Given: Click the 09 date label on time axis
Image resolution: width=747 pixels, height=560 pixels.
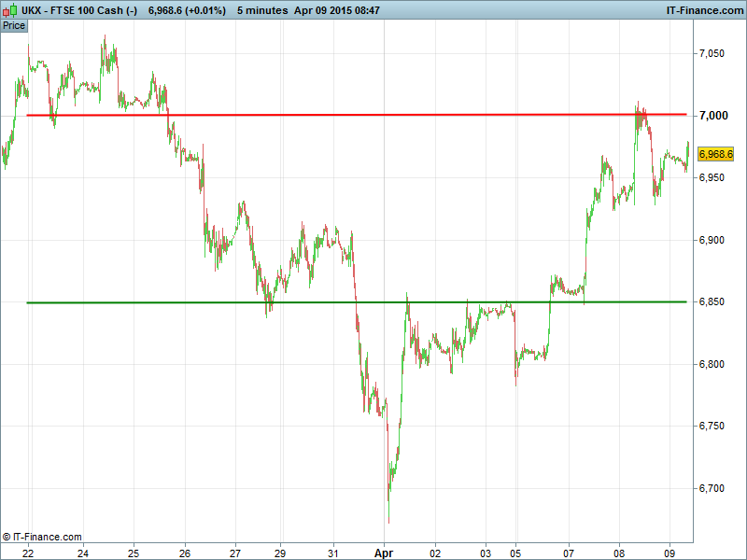Looking at the screenshot, I should [669, 553].
